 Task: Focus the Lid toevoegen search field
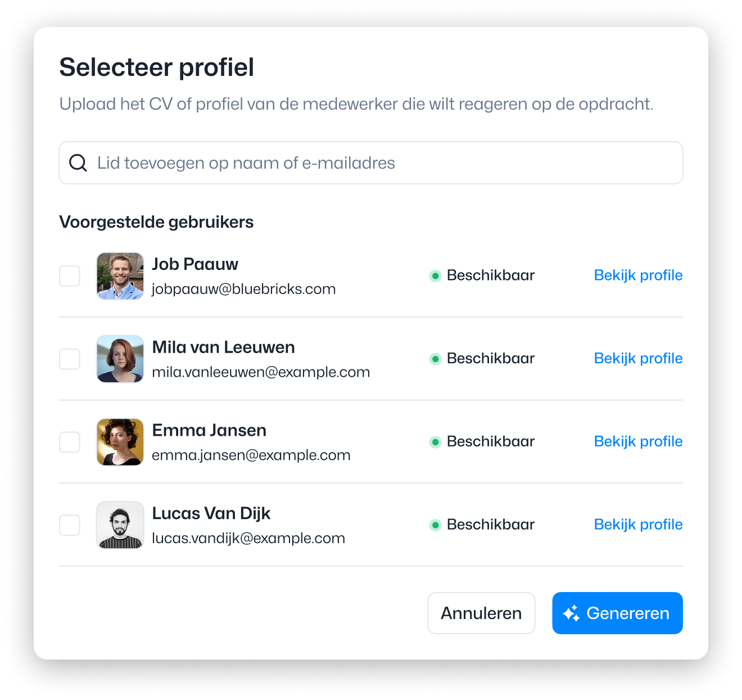click(371, 163)
